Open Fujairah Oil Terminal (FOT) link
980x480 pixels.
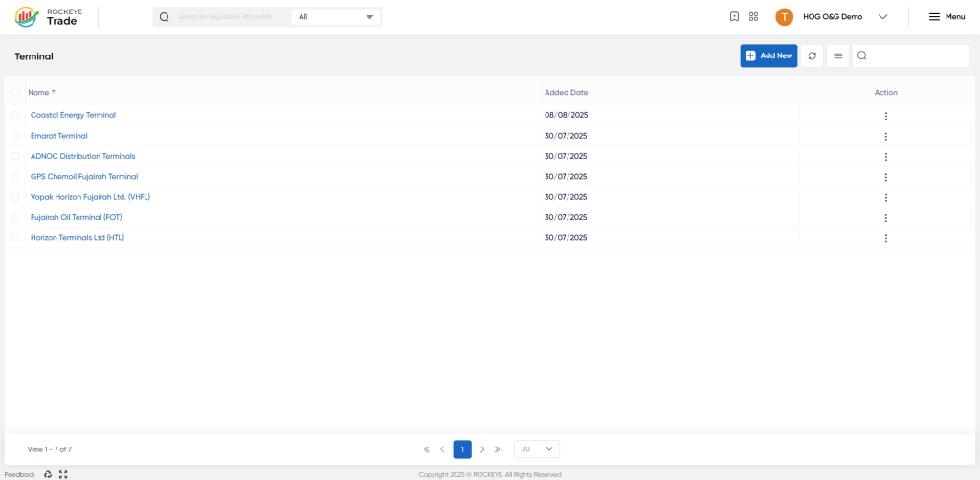[77, 217]
